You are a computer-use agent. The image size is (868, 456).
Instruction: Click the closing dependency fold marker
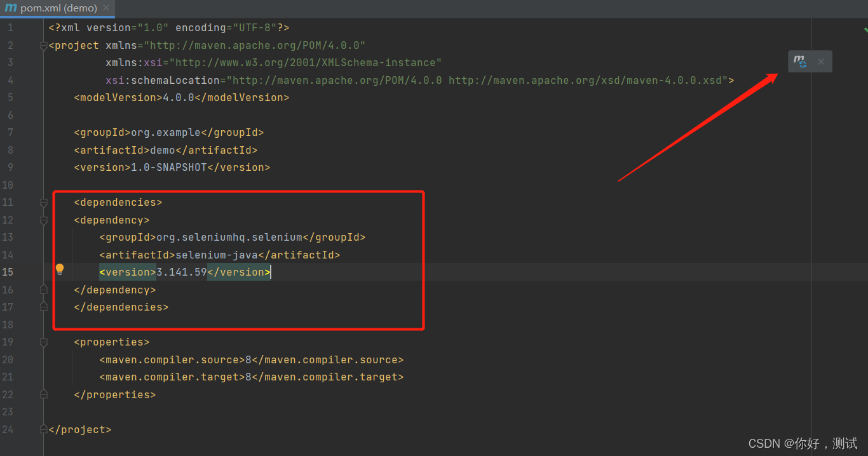click(x=43, y=290)
